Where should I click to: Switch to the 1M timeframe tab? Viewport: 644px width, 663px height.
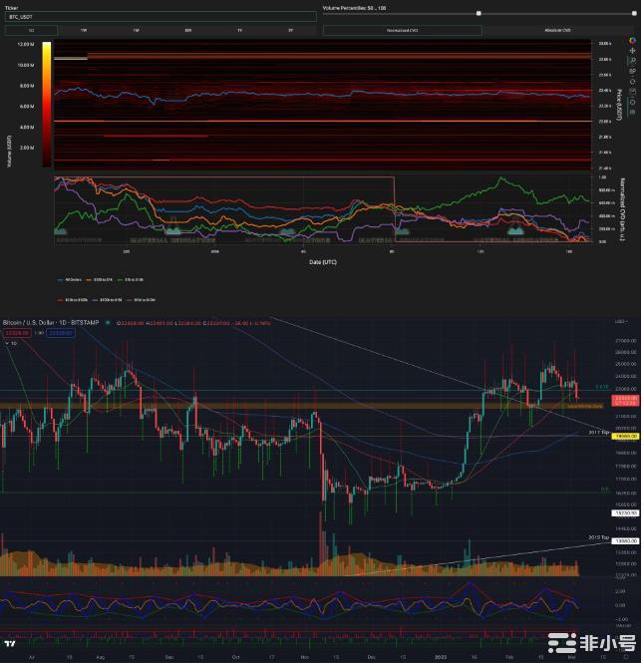[136, 31]
